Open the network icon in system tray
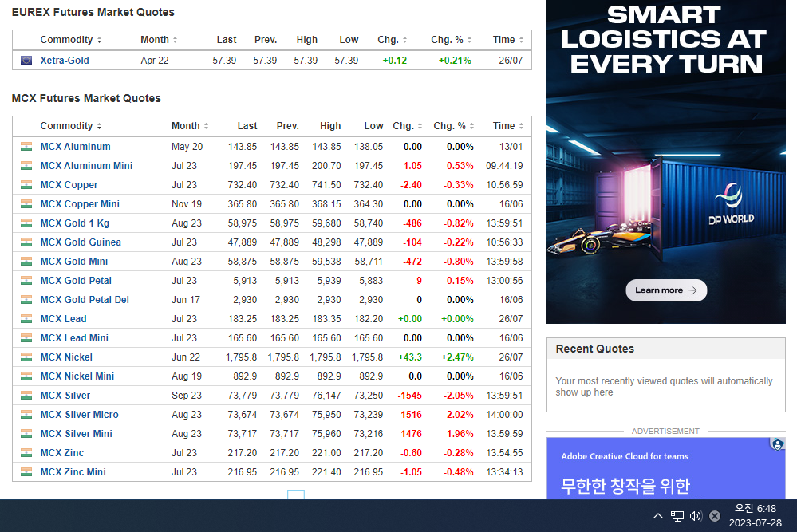This screenshot has width=797, height=532. coord(677,516)
